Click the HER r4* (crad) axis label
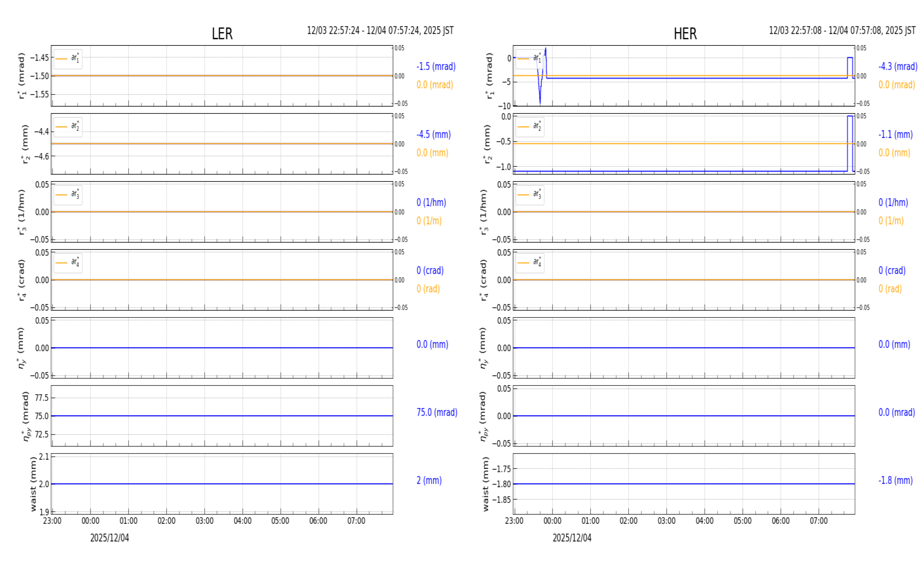This screenshot has width=924, height=565. point(484,280)
